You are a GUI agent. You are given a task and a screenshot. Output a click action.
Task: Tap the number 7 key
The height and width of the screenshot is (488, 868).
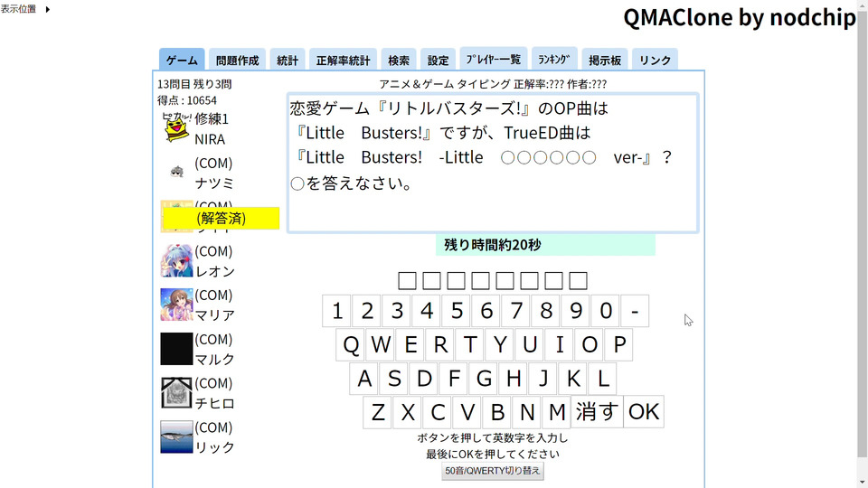click(x=516, y=311)
